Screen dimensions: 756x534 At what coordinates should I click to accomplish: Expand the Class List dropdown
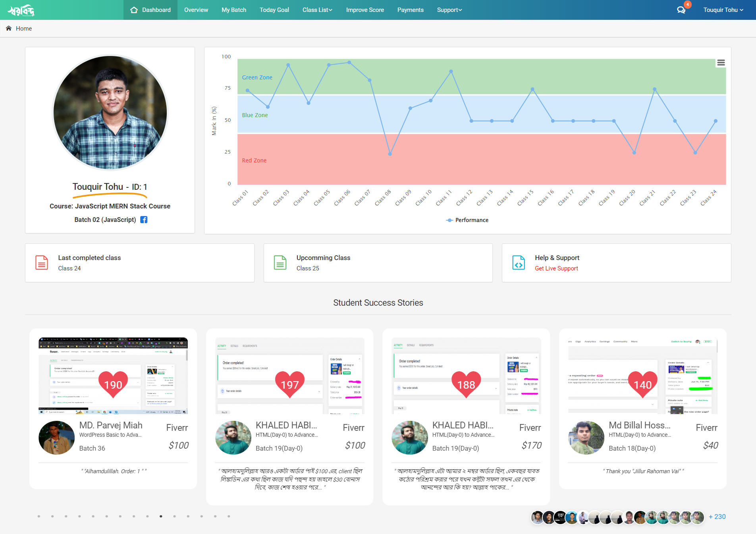317,10
